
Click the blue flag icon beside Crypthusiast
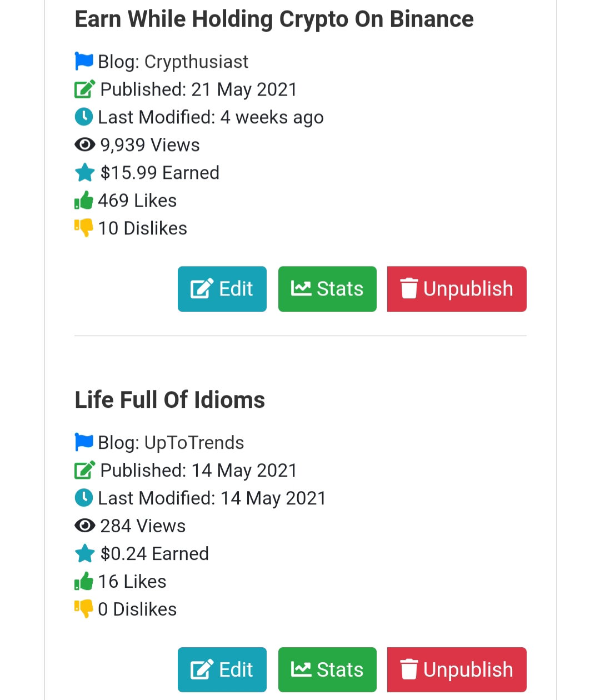(84, 61)
